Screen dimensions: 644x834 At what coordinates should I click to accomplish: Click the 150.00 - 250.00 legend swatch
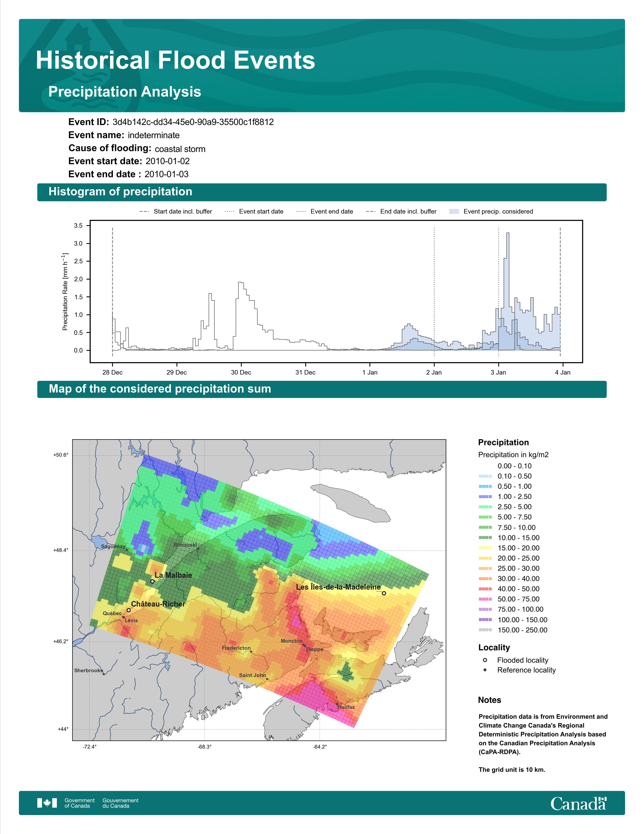coord(485,630)
